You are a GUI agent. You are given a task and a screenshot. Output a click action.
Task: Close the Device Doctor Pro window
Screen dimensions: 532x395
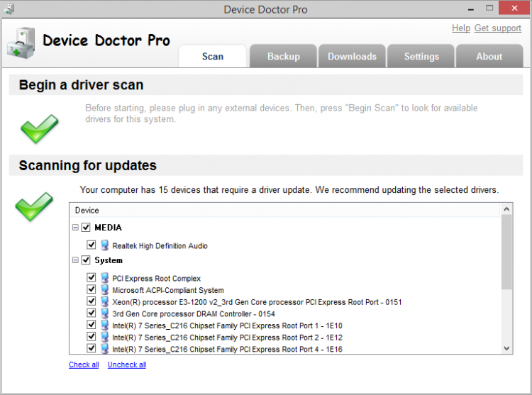(514, 8)
